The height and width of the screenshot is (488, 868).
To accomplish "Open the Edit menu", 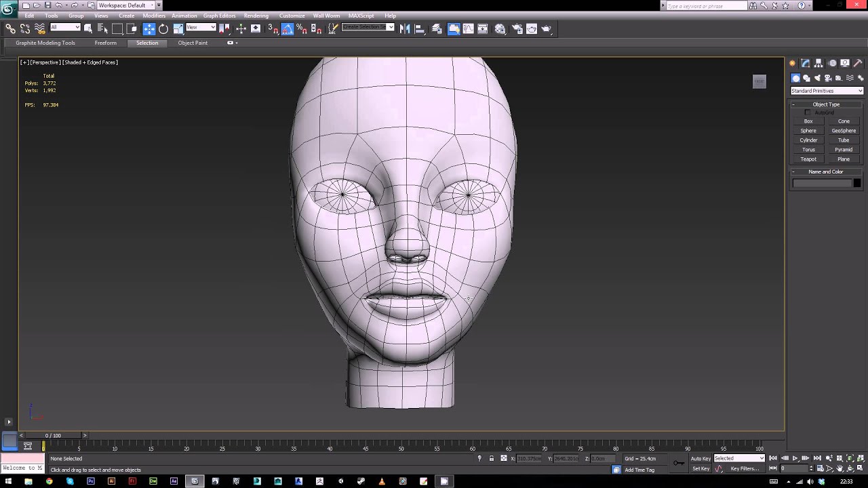I will point(29,16).
